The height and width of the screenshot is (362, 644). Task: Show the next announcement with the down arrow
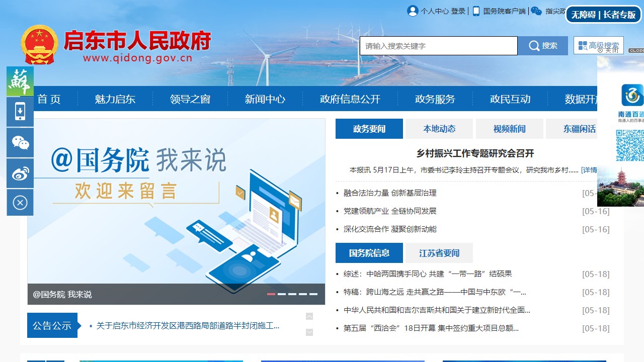(x=309, y=332)
